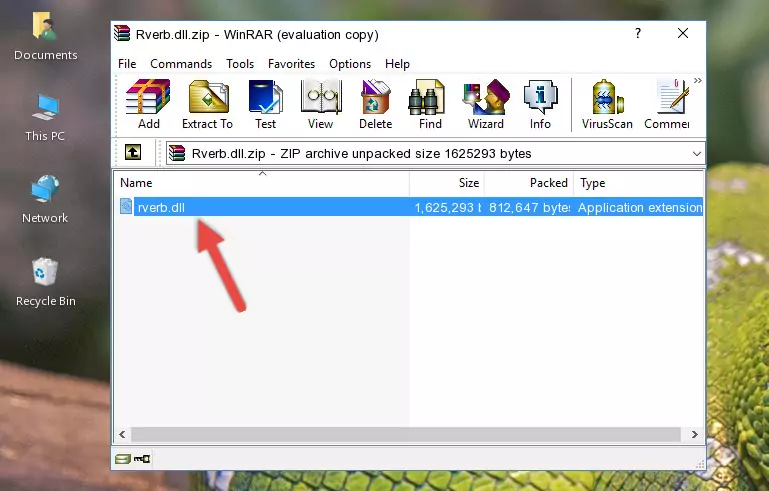
Task: Click the disk icon in status bar
Action: pyautogui.click(x=122, y=459)
